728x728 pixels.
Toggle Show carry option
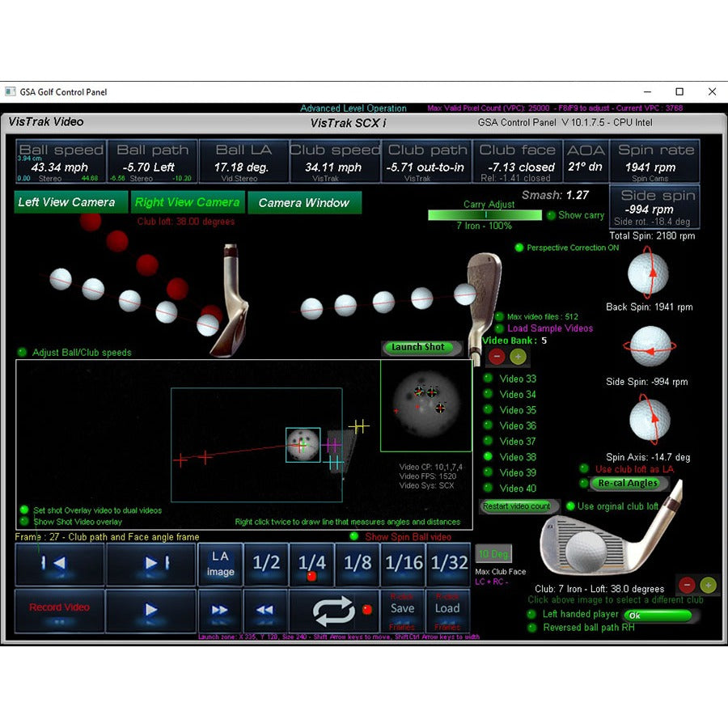click(551, 215)
